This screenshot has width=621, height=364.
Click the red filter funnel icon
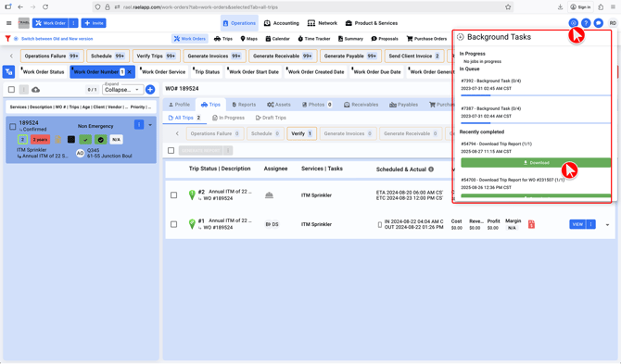click(x=7, y=38)
